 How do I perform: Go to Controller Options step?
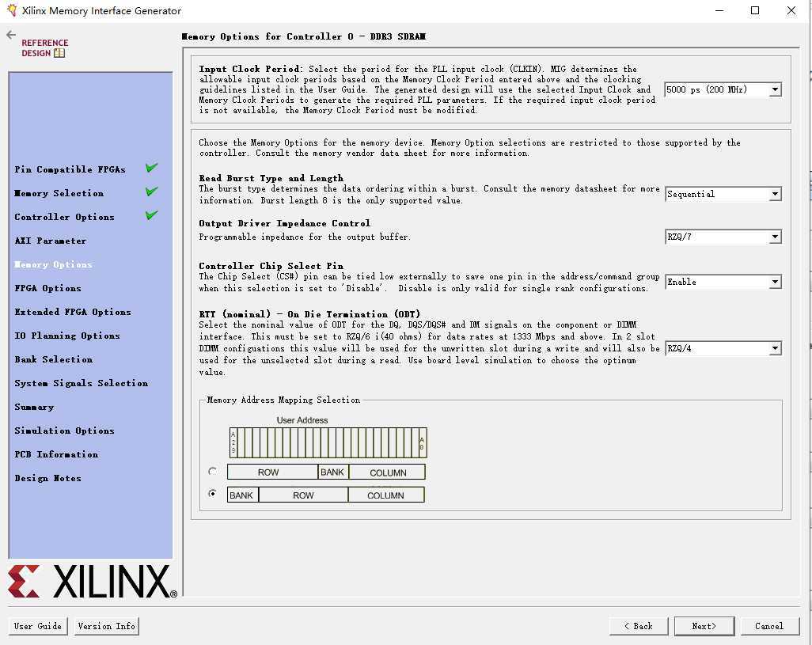[64, 217]
